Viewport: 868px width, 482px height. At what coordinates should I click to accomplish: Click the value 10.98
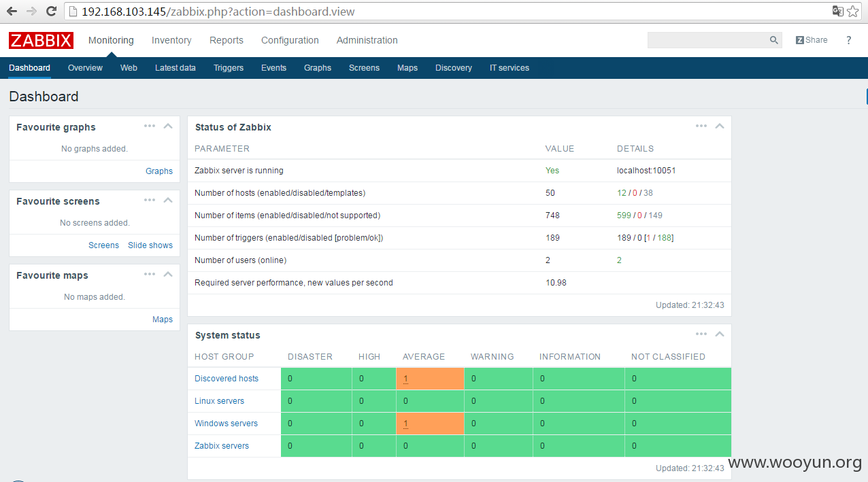pos(556,283)
